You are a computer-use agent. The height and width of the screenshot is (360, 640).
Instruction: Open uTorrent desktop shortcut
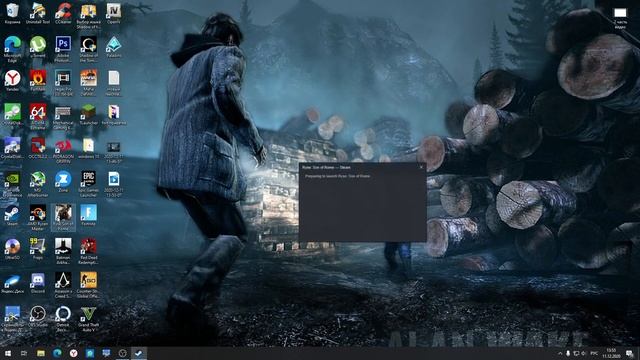(38, 47)
